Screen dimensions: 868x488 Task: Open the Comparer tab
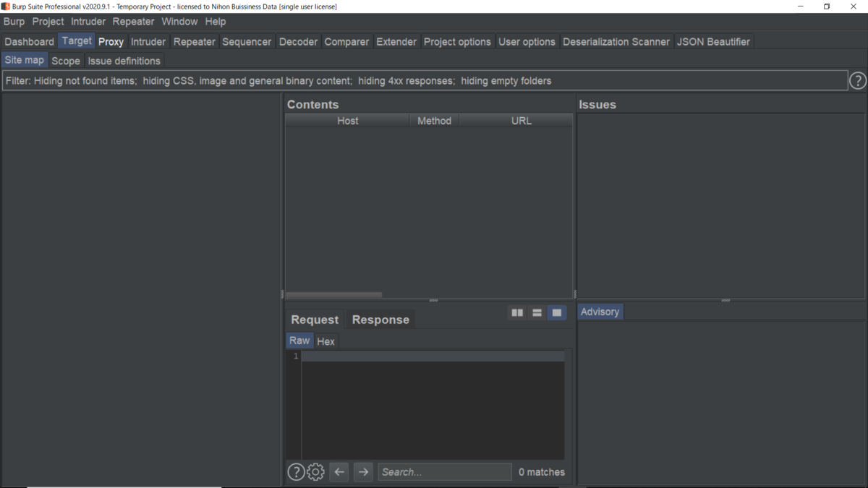[x=346, y=42]
